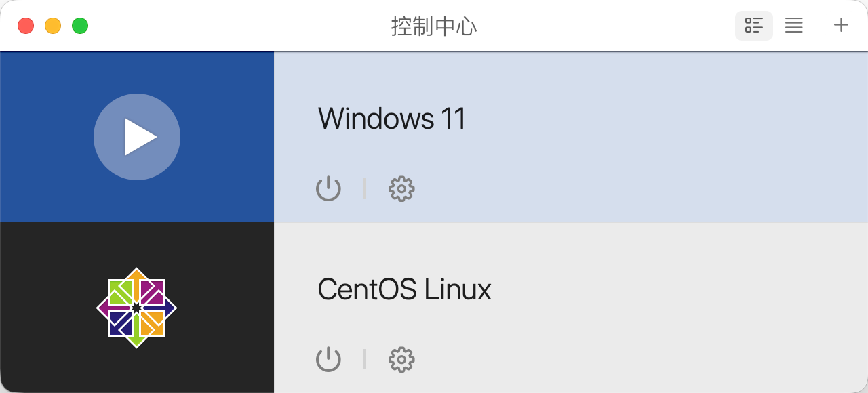This screenshot has width=868, height=393.
Task: Open CentOS Linux configuration gear
Action: point(401,360)
